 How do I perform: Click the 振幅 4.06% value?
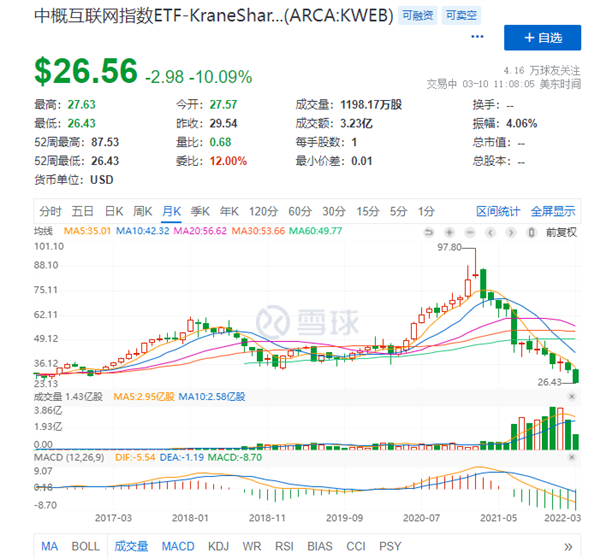point(521,124)
